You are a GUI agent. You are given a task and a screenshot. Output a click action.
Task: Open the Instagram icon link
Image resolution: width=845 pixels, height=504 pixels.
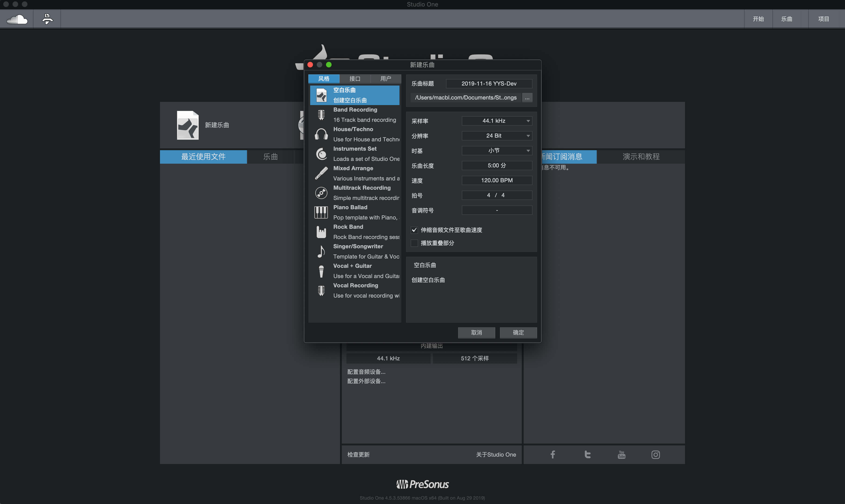point(655,454)
